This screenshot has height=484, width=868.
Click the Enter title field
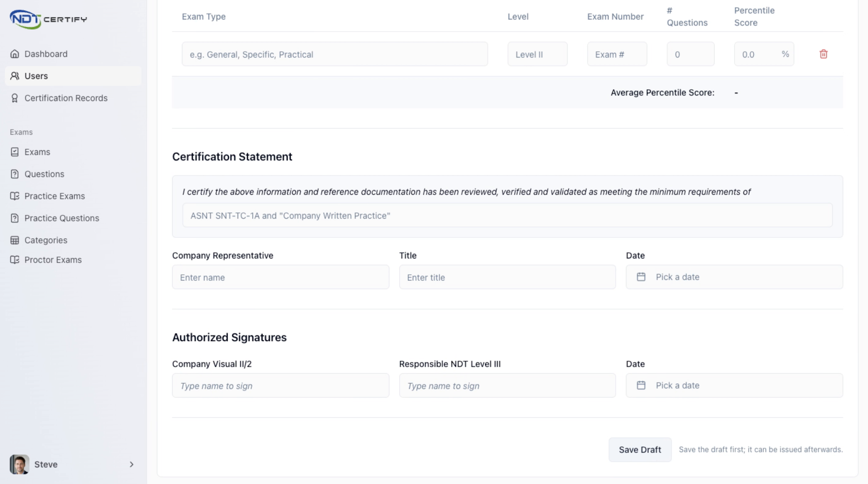coord(507,277)
